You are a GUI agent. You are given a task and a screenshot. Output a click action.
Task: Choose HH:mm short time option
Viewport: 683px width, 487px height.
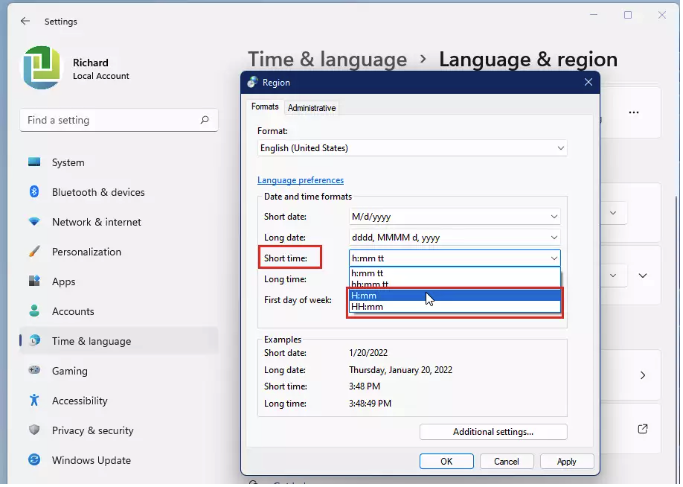tap(454, 307)
